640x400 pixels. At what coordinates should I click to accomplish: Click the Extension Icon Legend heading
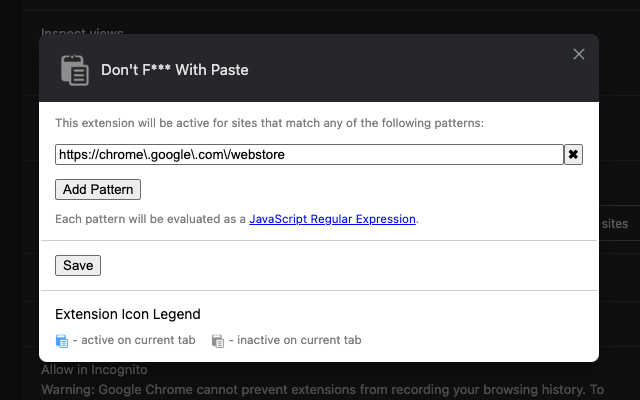click(128, 314)
